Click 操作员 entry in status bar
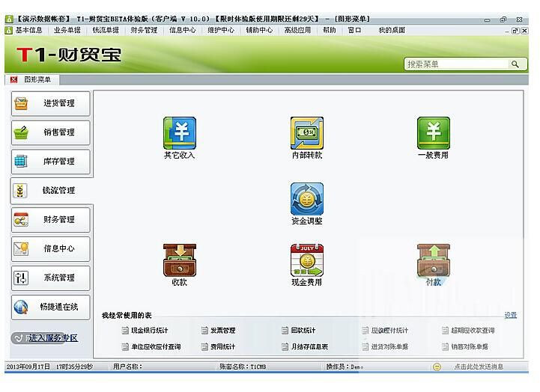 [x=345, y=367]
